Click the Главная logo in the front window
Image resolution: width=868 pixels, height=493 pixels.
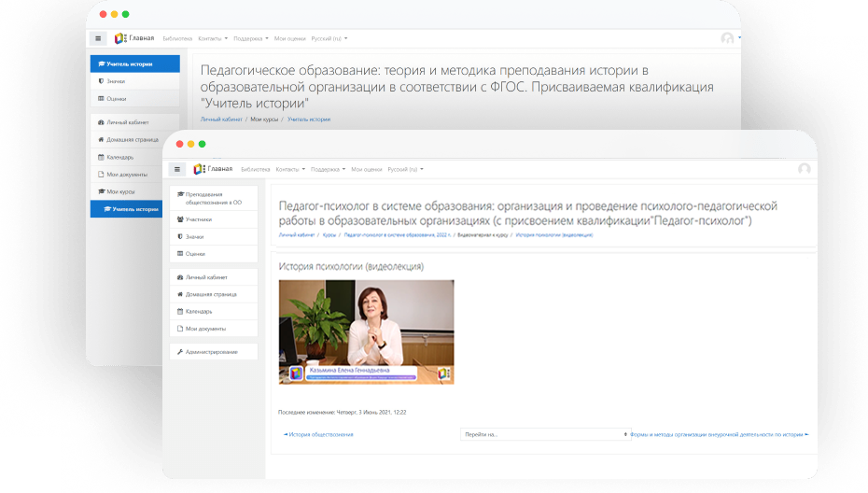tap(213, 169)
